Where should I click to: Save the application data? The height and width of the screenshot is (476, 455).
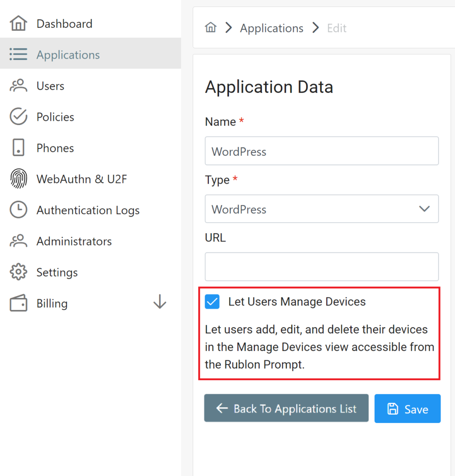pyautogui.click(x=407, y=408)
